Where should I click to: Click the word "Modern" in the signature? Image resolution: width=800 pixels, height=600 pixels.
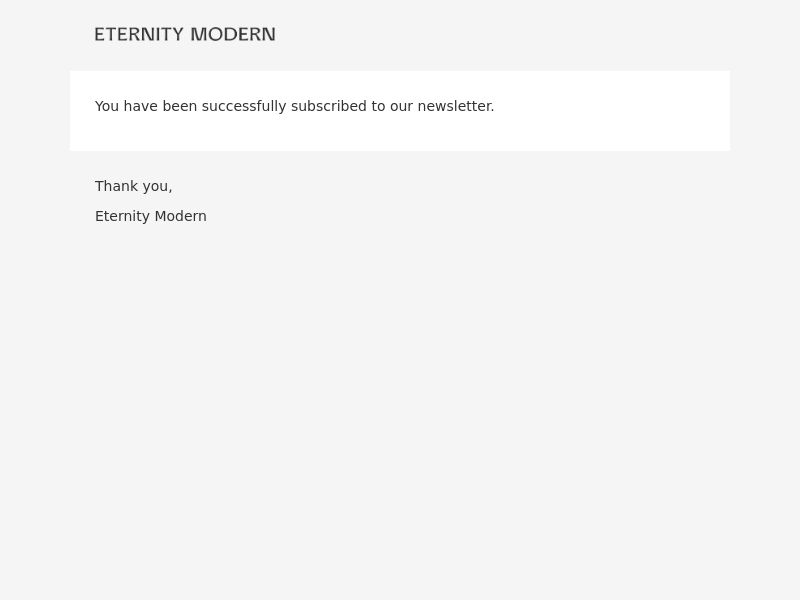pyautogui.click(x=180, y=216)
